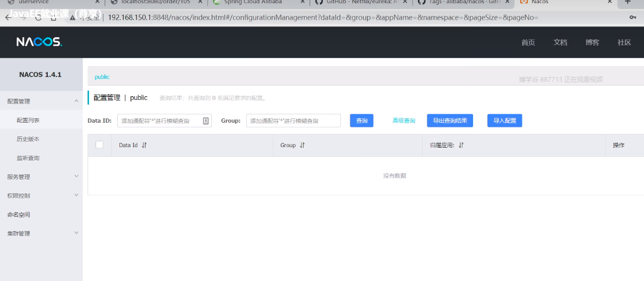Screen dimensions: 644x281
Task: Collapse the 配置管理 sidebar section
Action: coord(76,101)
